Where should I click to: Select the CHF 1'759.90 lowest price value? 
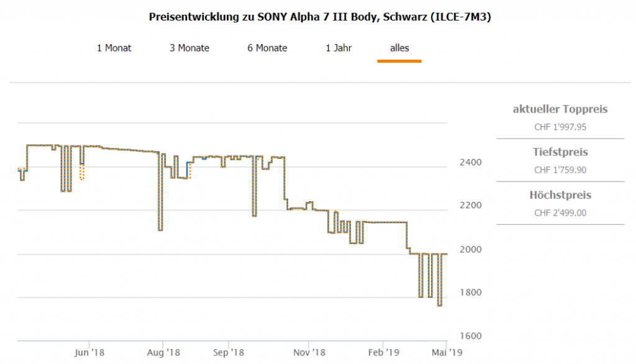click(560, 170)
